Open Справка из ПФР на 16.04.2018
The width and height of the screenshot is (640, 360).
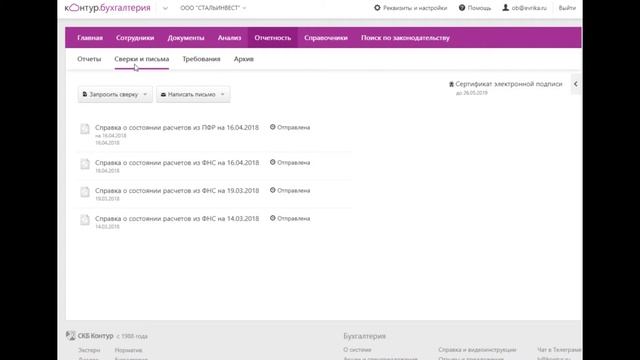[177, 127]
